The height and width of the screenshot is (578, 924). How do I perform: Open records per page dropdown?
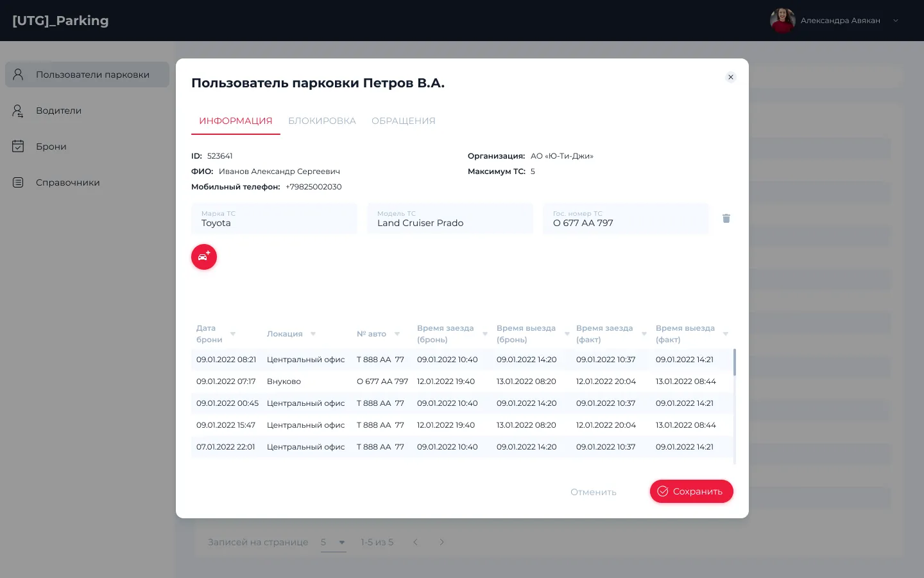[334, 543]
